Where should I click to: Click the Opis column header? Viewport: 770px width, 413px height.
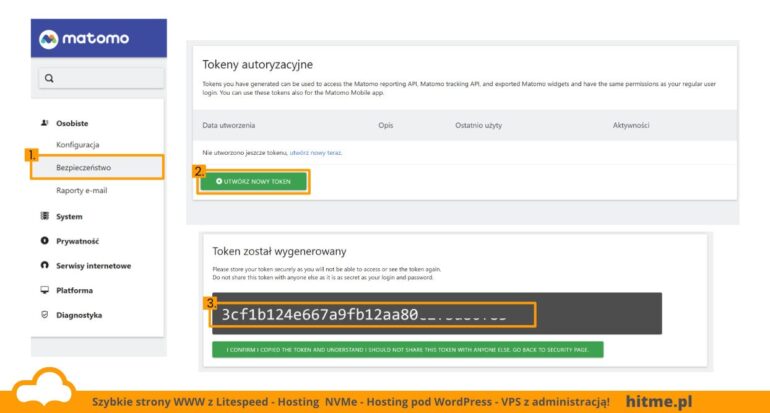pyautogui.click(x=385, y=125)
